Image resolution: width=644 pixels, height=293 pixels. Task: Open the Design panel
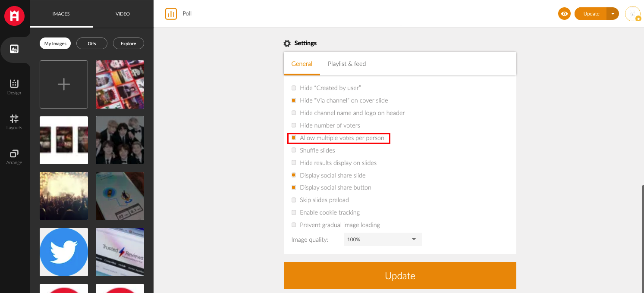click(14, 87)
